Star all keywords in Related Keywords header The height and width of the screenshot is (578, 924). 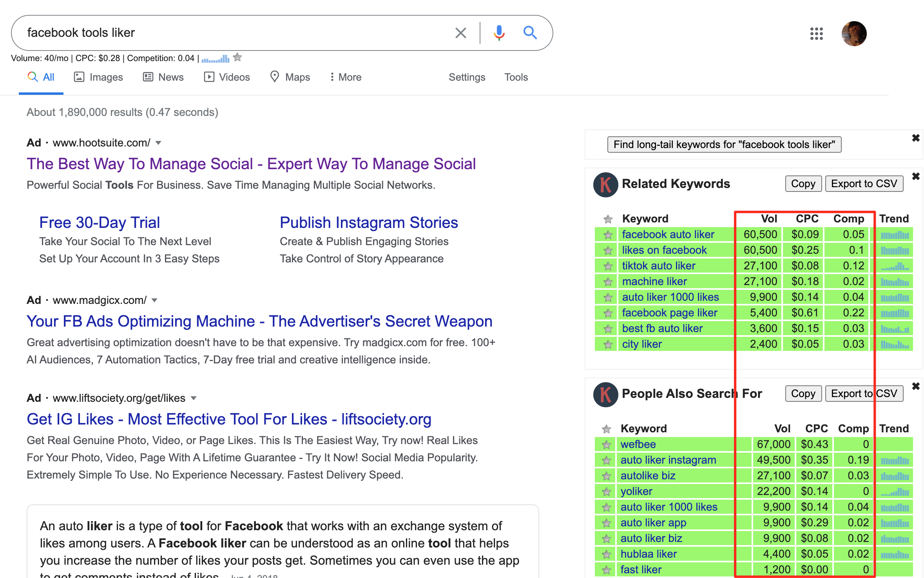[608, 219]
